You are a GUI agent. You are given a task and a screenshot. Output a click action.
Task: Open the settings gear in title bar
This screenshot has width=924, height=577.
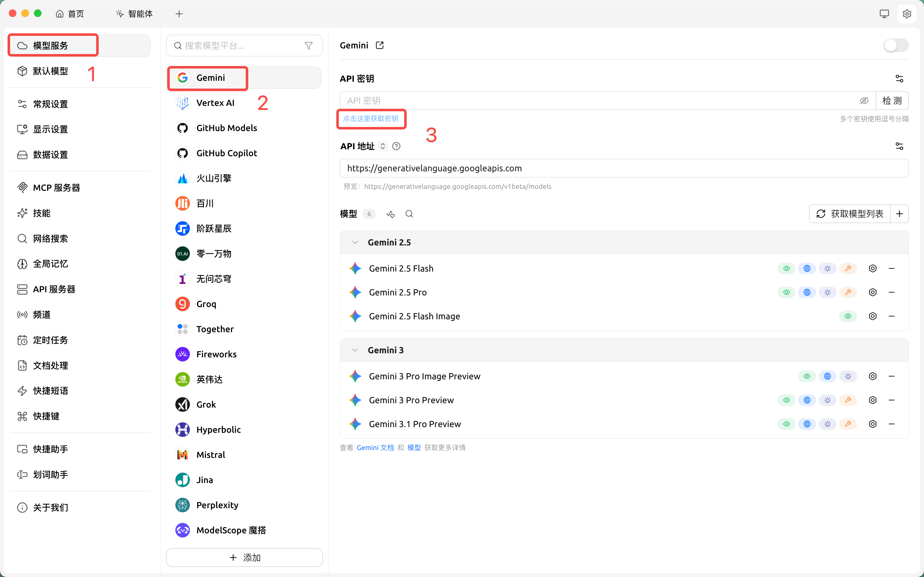tap(907, 14)
